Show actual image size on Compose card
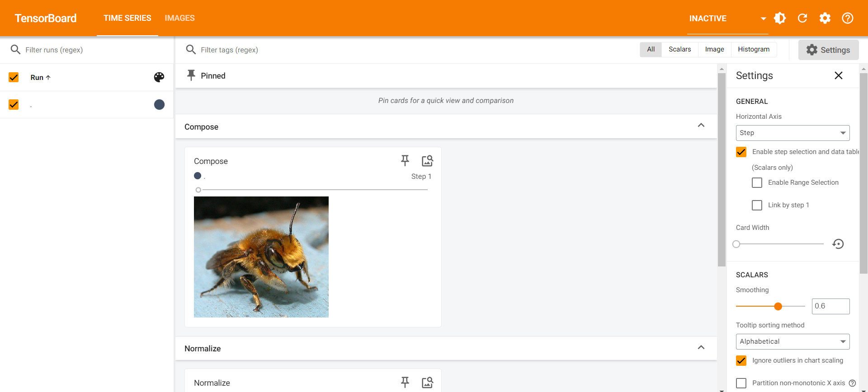Viewport: 868px width, 392px height. coord(427,161)
